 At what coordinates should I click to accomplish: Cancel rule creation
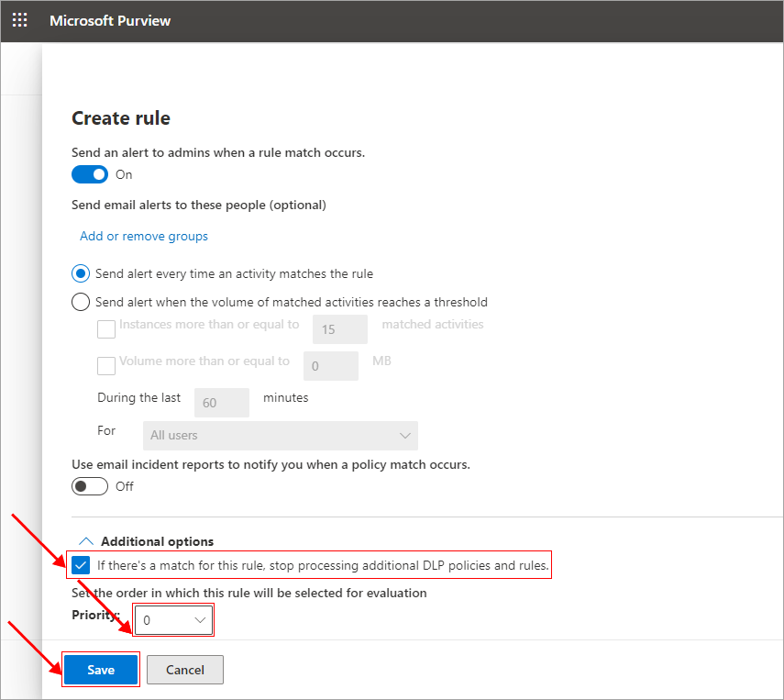pyautogui.click(x=185, y=670)
